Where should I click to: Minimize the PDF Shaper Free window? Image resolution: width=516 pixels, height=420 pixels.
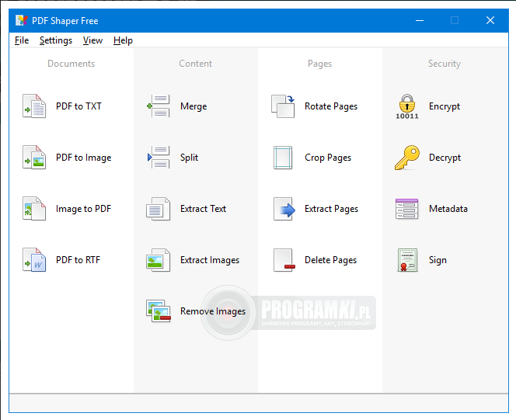420,20
